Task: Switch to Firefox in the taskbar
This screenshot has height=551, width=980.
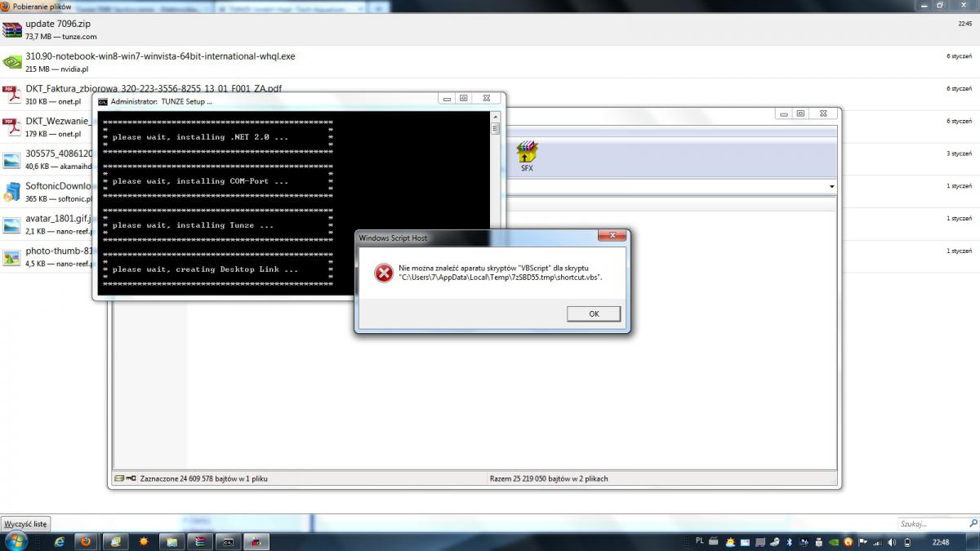Action: [85, 542]
